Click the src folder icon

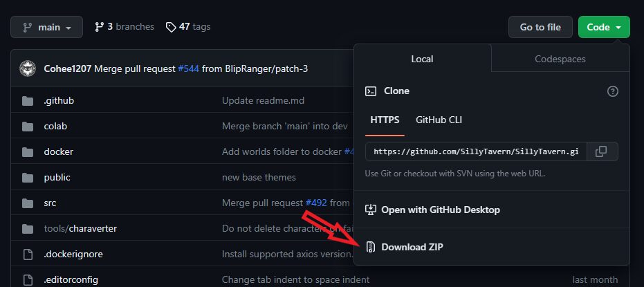point(28,203)
